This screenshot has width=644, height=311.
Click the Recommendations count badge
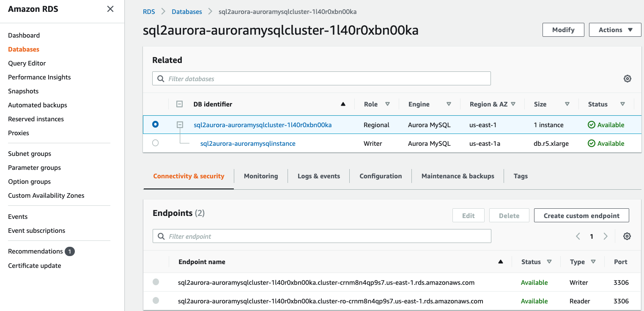coord(70,251)
